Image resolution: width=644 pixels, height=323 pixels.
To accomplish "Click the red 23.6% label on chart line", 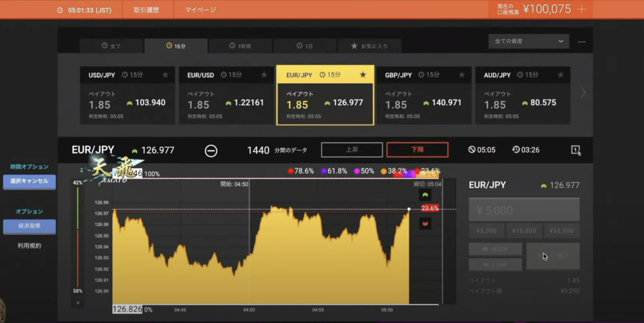I will pyautogui.click(x=430, y=208).
